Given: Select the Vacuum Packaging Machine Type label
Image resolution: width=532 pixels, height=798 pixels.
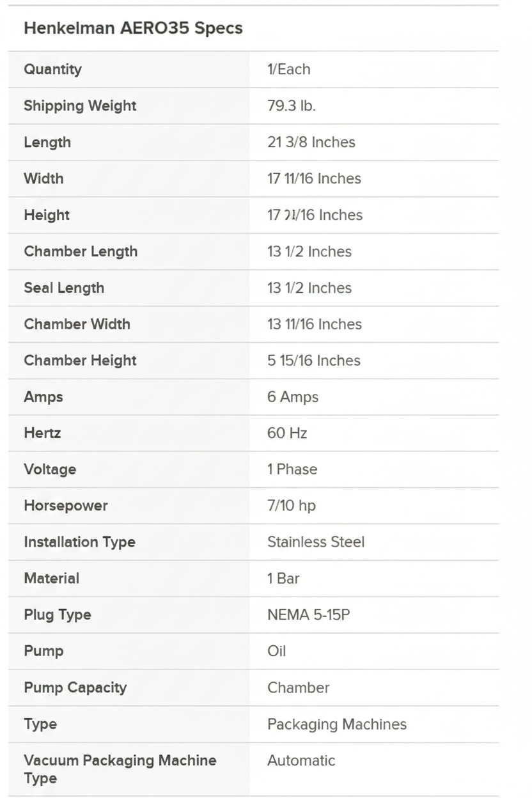Looking at the screenshot, I should coord(120,769).
